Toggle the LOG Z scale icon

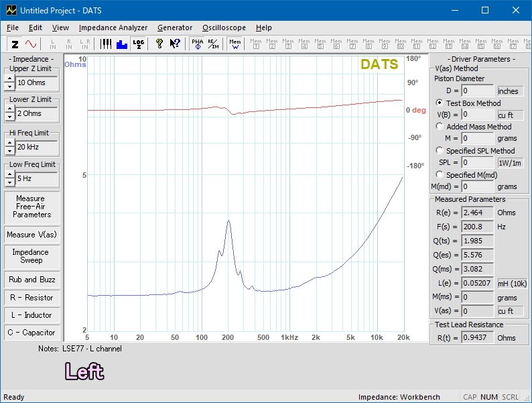pyautogui.click(x=139, y=44)
